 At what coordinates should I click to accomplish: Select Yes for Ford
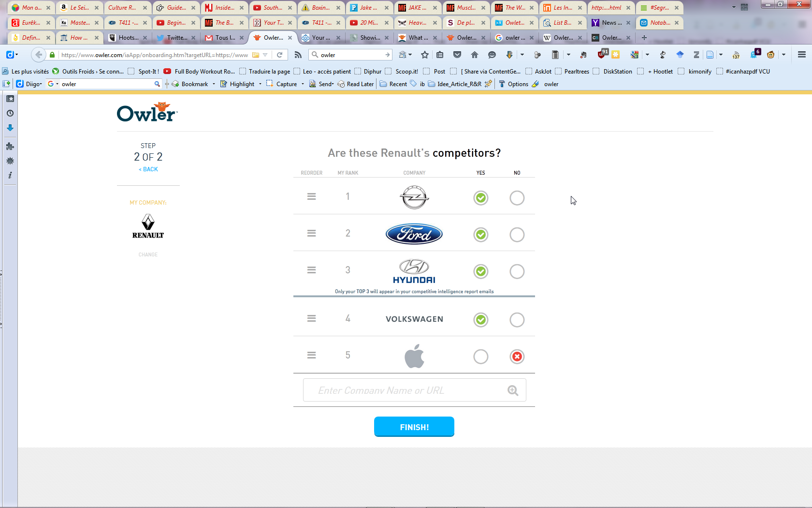coord(481,235)
